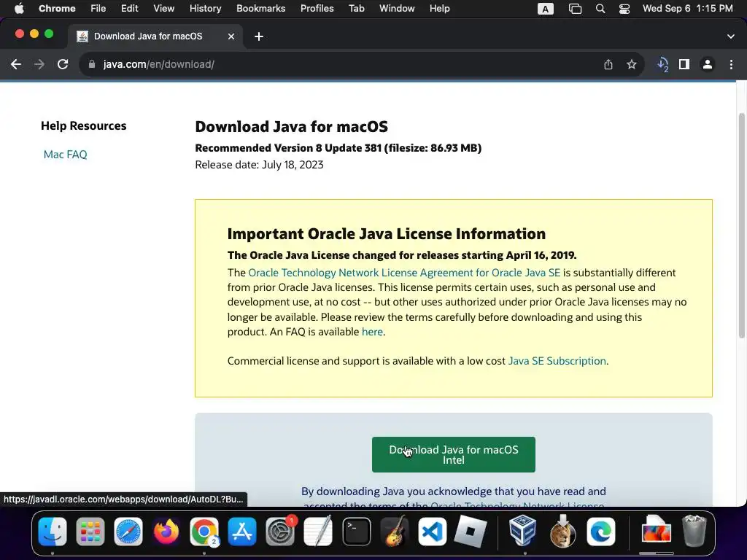Click the forward navigation arrow
747x560 pixels.
click(39, 64)
